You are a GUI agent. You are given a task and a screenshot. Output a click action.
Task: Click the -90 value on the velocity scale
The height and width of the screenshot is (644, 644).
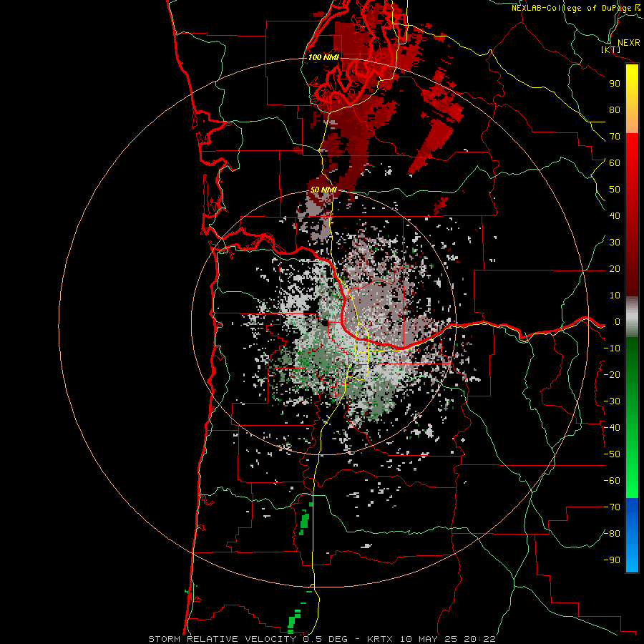click(x=612, y=560)
